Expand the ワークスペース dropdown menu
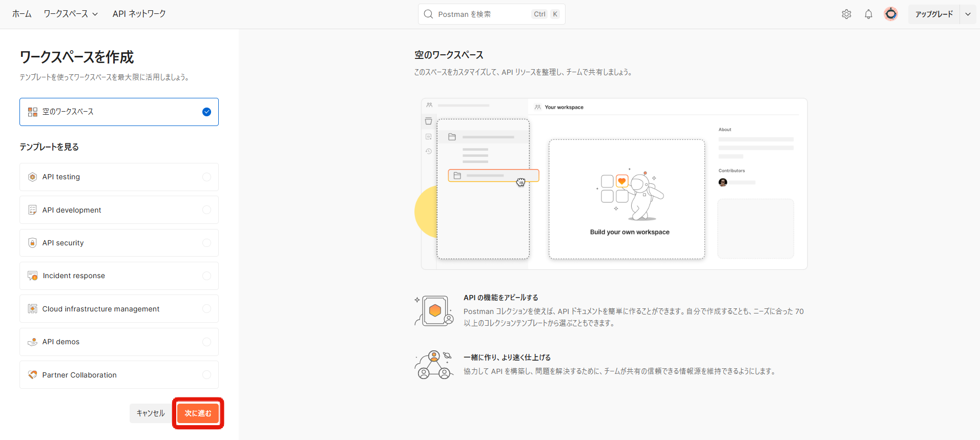Image resolution: width=980 pixels, height=440 pixels. coord(71,14)
